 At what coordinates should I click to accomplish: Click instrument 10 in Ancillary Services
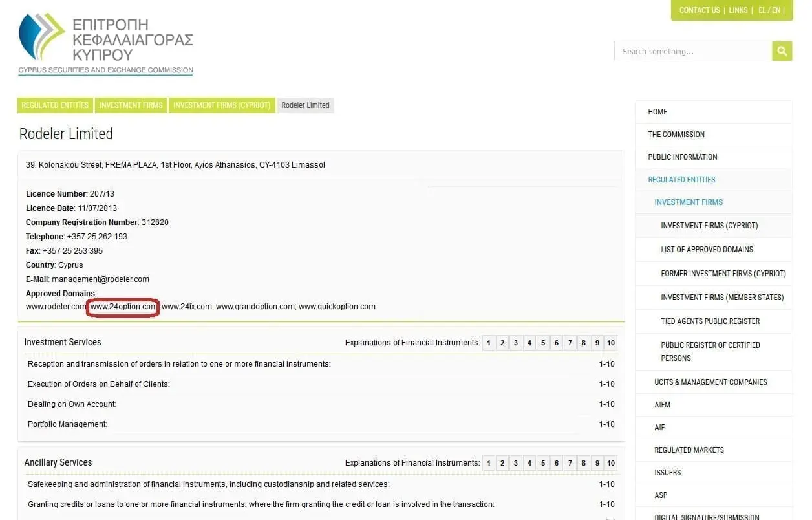pyautogui.click(x=611, y=464)
